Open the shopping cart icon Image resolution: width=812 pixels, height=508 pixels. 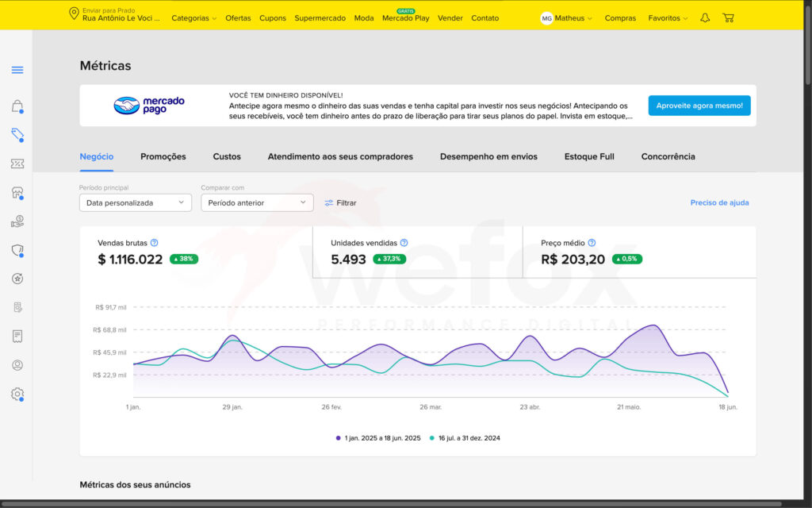coord(728,17)
